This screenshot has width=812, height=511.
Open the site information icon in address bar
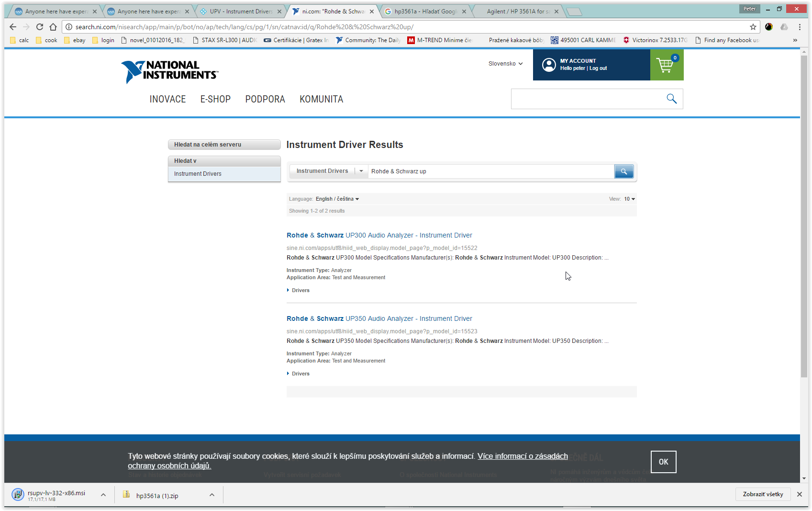tap(69, 27)
